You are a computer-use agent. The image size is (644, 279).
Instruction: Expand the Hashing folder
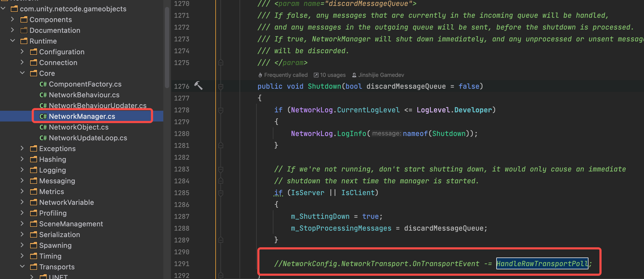(22, 159)
